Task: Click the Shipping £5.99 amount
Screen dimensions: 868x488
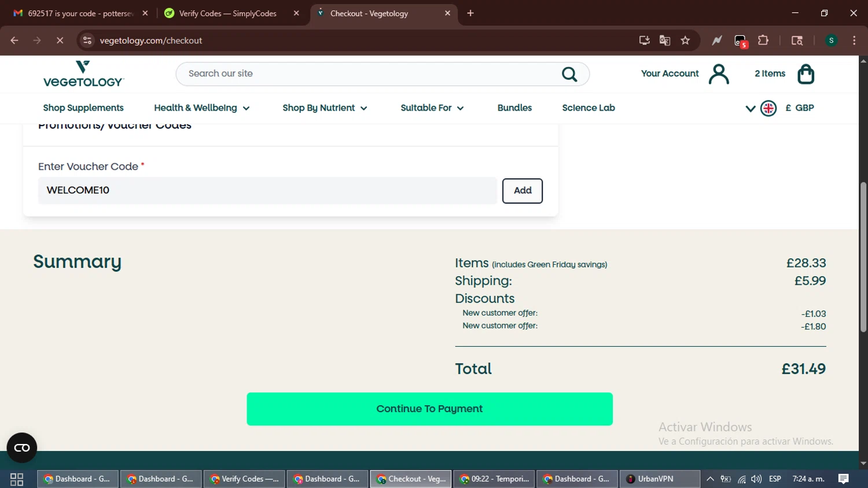Action: (x=810, y=281)
